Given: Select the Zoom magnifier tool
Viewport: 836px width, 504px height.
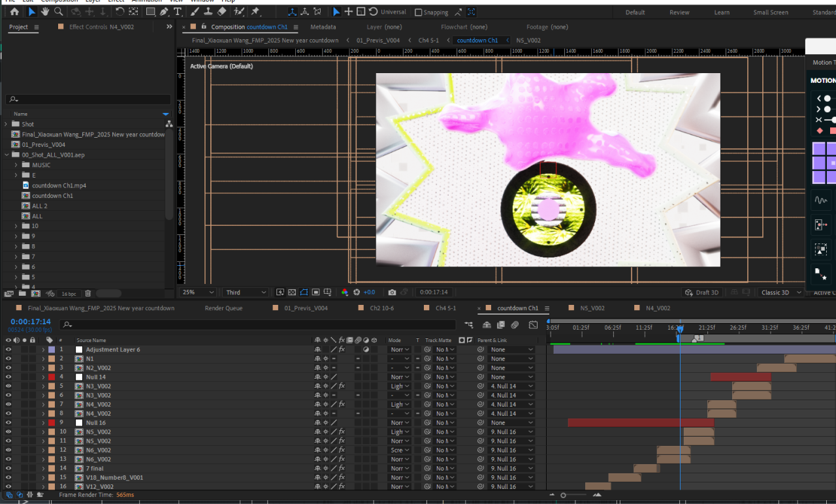Looking at the screenshot, I should click(x=59, y=12).
